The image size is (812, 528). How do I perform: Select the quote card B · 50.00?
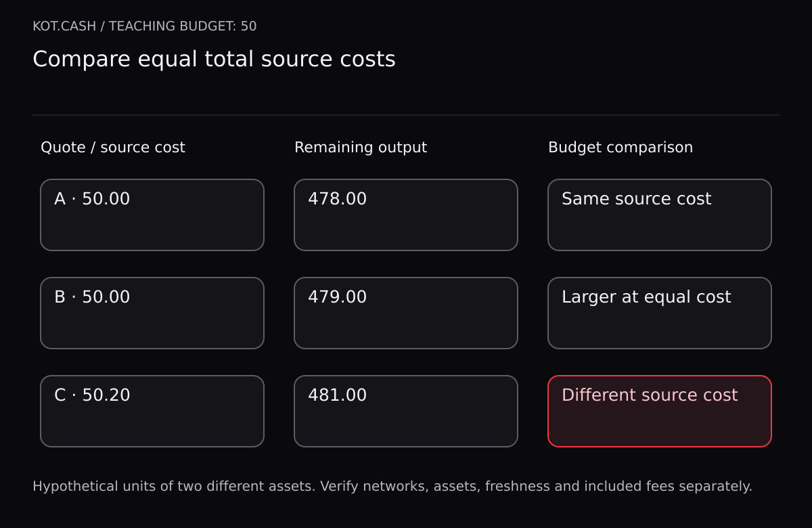(x=152, y=313)
